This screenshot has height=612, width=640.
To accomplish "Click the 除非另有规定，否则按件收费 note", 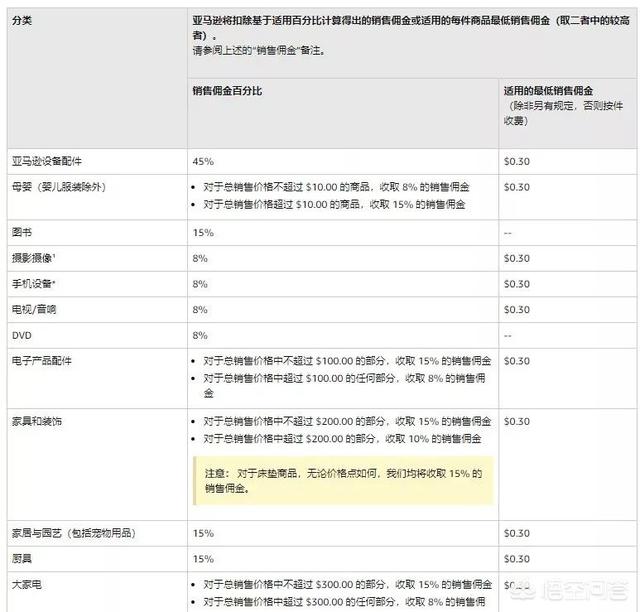I will (563, 113).
